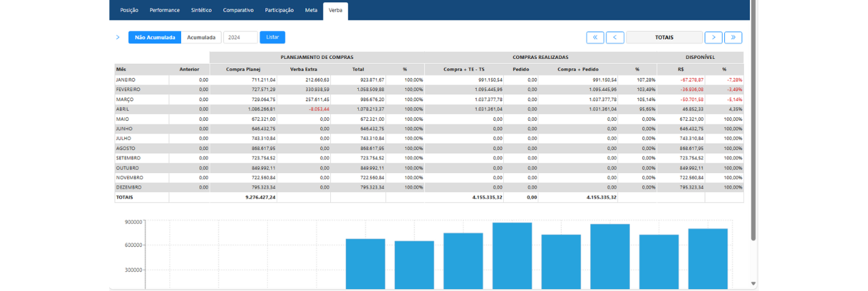Click the 900000 axis label on chart
This screenshot has width=868, height=291.
(133, 222)
